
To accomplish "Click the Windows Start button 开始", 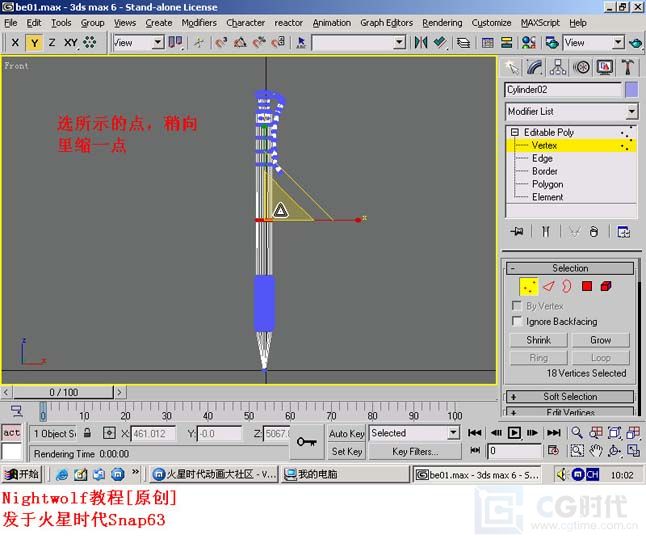I will coord(22,474).
